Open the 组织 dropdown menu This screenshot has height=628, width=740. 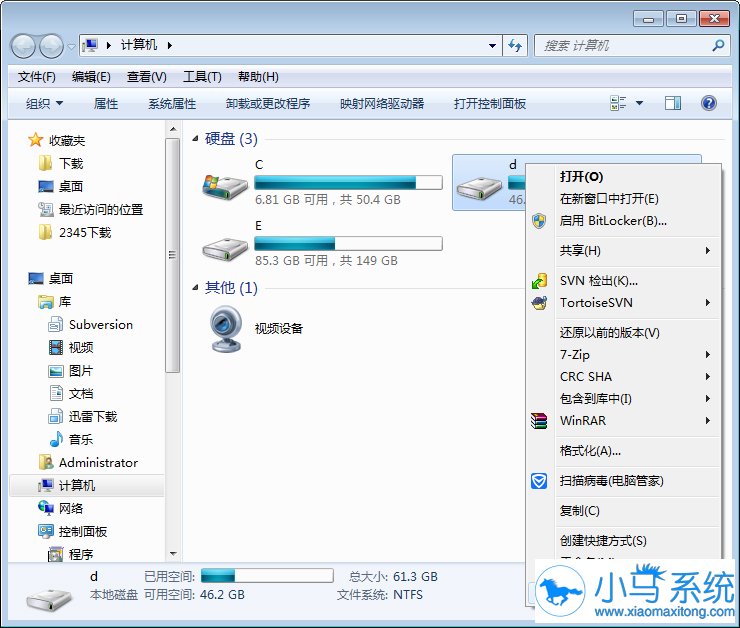tap(44, 103)
